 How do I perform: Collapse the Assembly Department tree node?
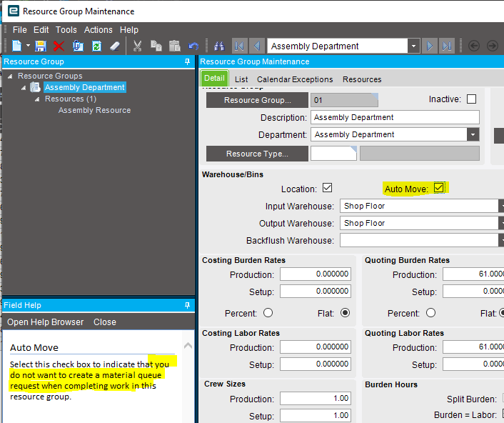(24, 87)
